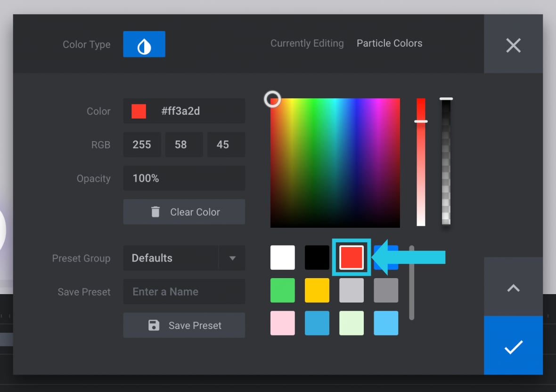The height and width of the screenshot is (392, 556).
Task: Click the solid color type droplet icon
Action: click(144, 44)
